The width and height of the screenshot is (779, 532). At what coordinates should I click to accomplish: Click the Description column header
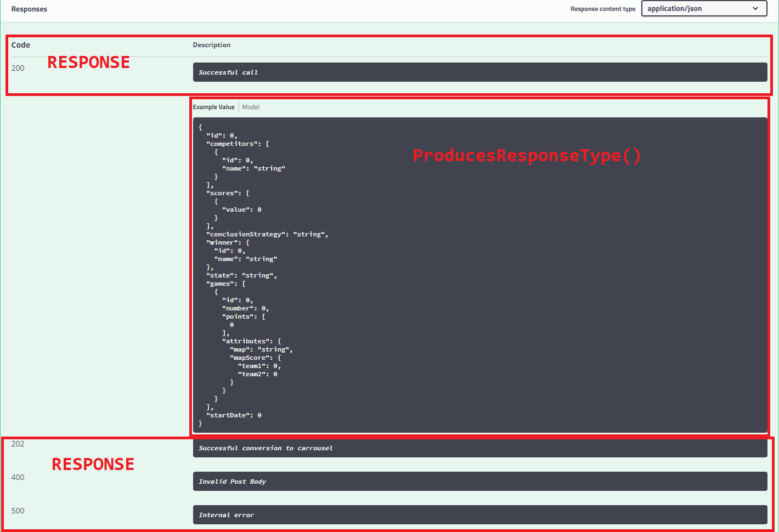point(212,44)
